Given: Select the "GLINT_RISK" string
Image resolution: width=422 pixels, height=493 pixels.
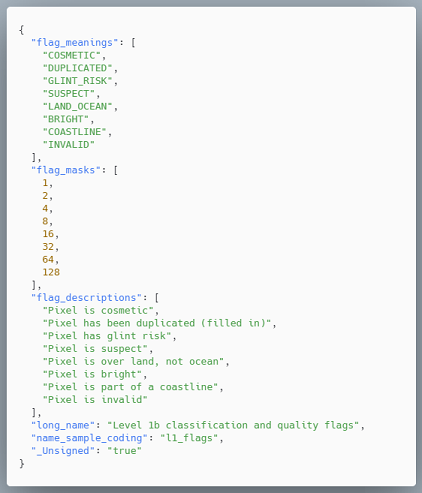Looking at the screenshot, I should click(77, 81).
